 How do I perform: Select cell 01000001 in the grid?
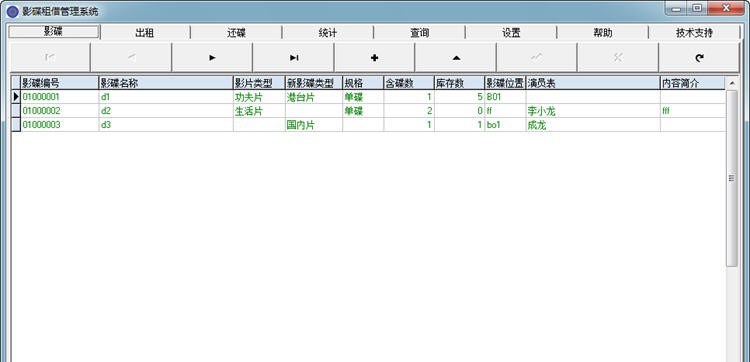[x=60, y=97]
